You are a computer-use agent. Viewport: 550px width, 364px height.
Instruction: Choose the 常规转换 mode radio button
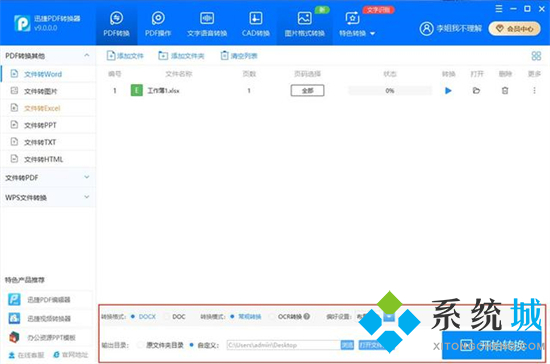(x=232, y=317)
